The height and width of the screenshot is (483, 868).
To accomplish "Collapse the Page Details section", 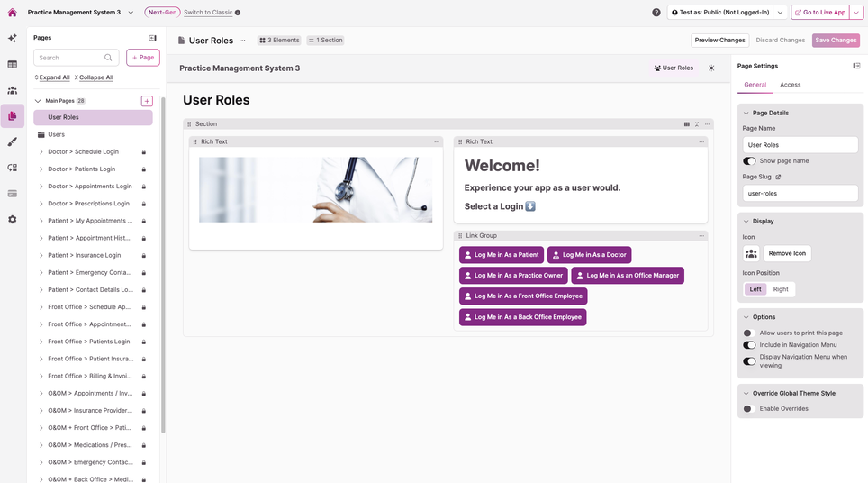I will coord(746,113).
